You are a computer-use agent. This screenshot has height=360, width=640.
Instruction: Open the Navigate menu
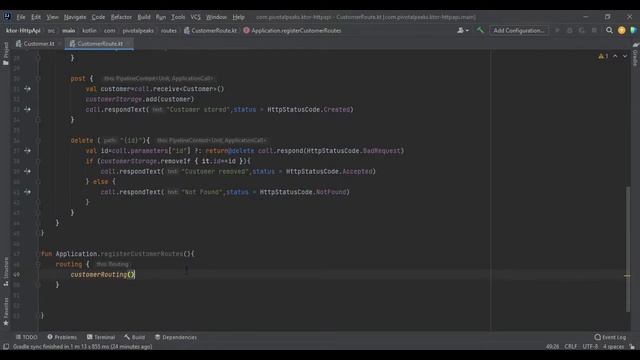[x=75, y=17]
